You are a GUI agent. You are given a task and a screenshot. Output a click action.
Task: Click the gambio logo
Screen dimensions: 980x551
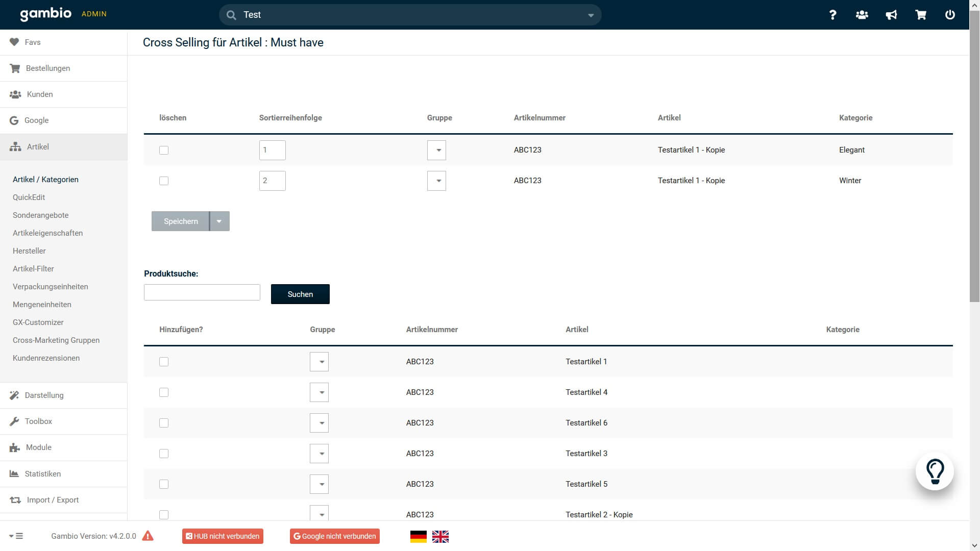coord(46,14)
